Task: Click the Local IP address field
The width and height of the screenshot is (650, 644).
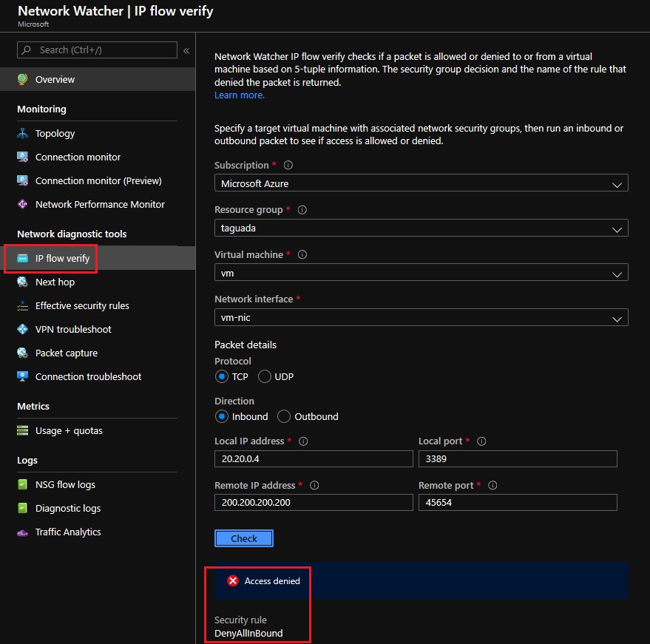Action: pyautogui.click(x=314, y=458)
